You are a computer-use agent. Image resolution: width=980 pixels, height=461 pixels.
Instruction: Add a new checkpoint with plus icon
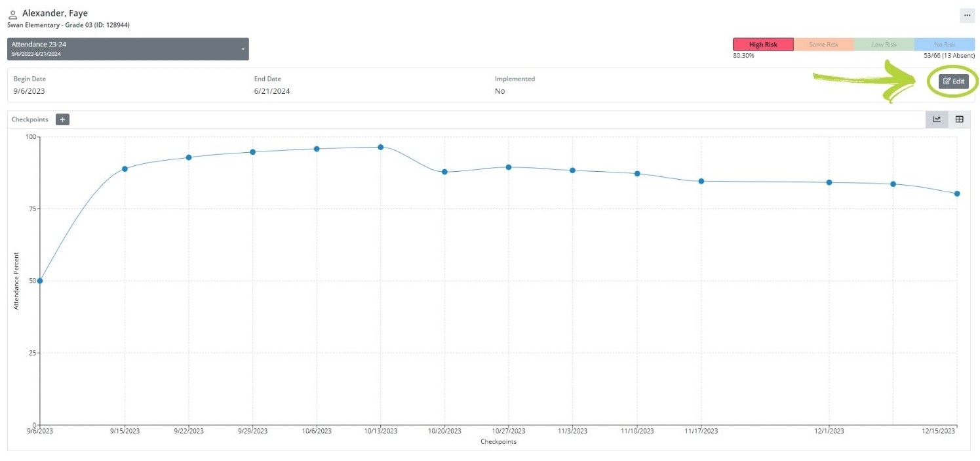coord(62,119)
